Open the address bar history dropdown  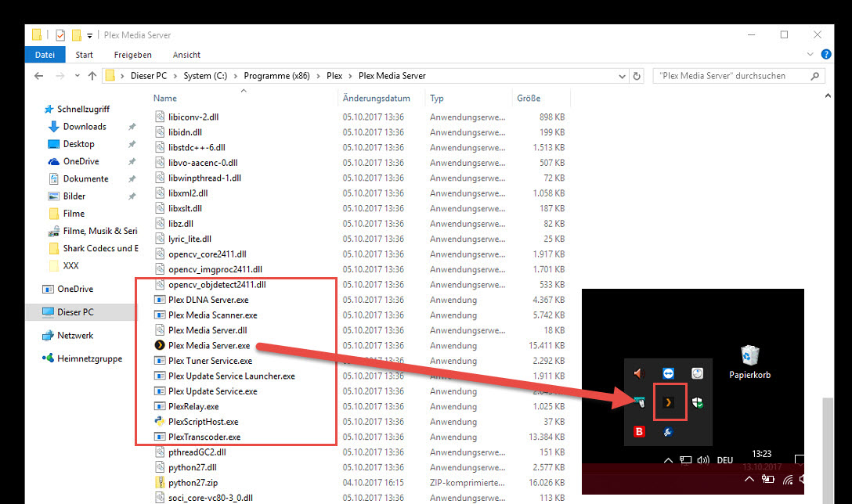(x=622, y=77)
